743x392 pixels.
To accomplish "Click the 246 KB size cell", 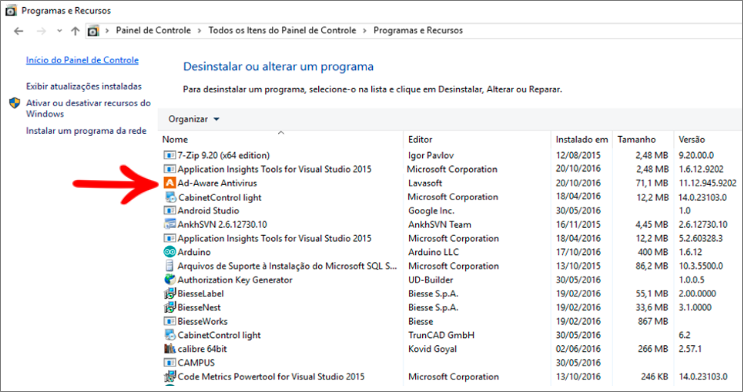I will (654, 376).
